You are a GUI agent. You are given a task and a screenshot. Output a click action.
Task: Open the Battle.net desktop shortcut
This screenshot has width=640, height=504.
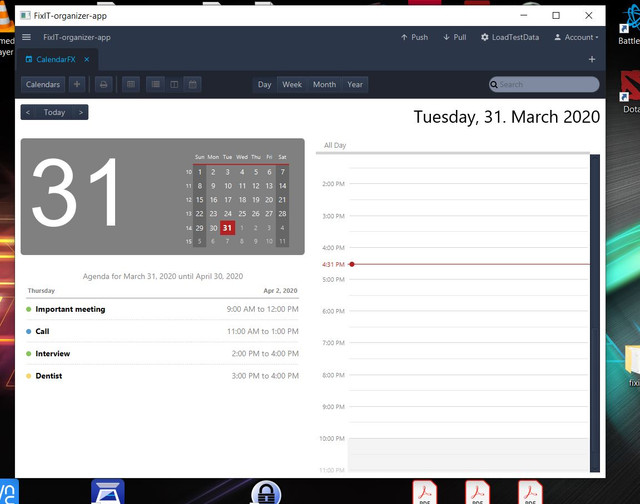pyautogui.click(x=629, y=24)
